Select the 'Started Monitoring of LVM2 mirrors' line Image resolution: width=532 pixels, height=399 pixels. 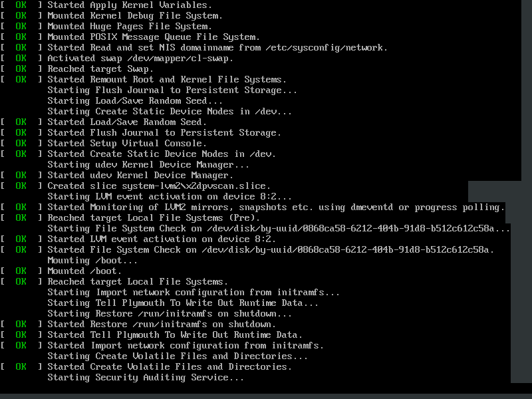point(276,207)
